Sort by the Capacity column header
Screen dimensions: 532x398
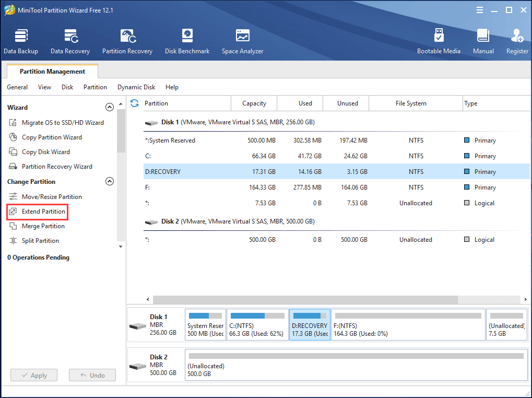tap(254, 103)
